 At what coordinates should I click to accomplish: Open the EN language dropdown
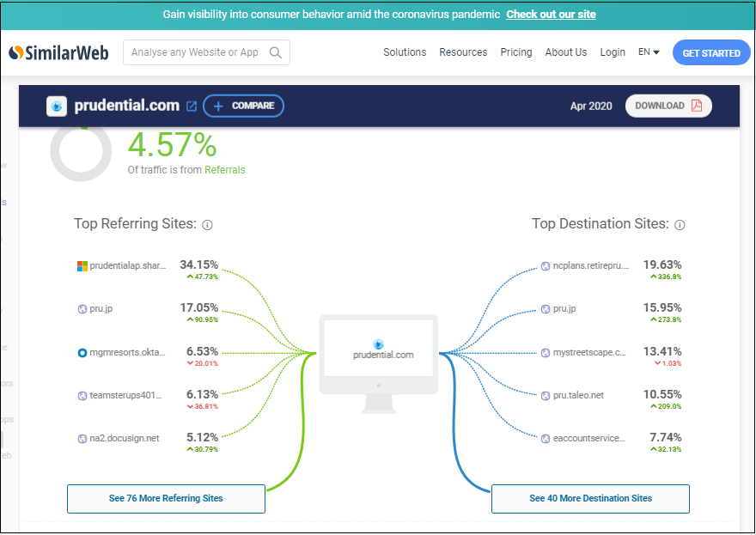649,52
